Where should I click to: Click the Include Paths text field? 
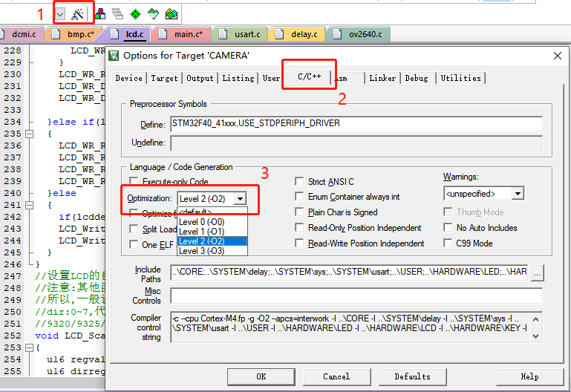point(350,272)
